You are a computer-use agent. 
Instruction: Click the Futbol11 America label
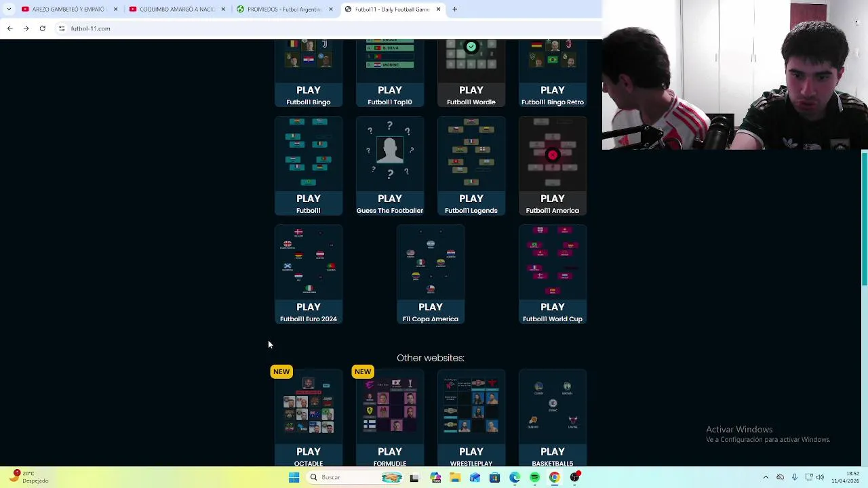click(x=552, y=211)
